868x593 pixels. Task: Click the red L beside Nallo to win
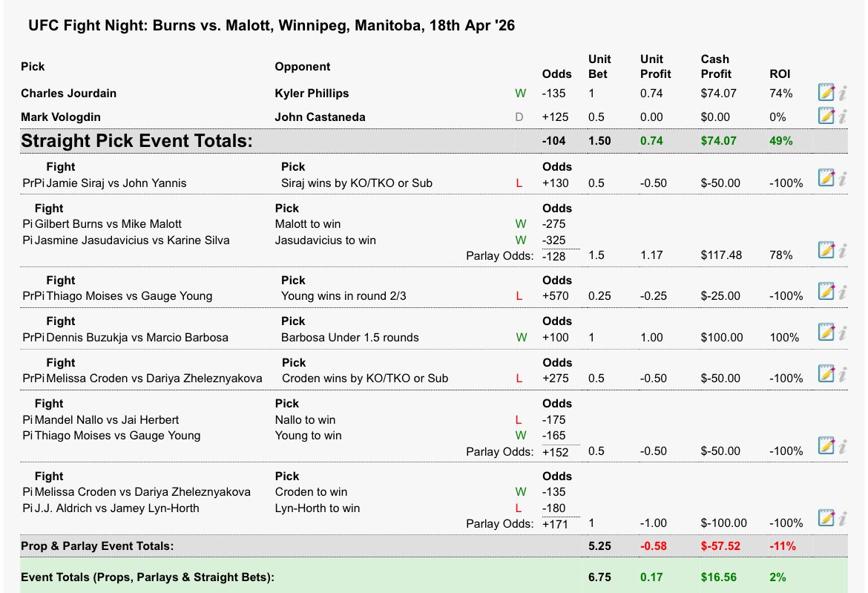tap(519, 420)
